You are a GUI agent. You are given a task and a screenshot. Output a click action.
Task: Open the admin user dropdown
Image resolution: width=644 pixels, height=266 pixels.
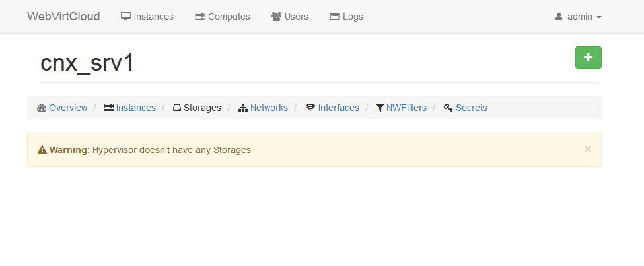point(578,17)
